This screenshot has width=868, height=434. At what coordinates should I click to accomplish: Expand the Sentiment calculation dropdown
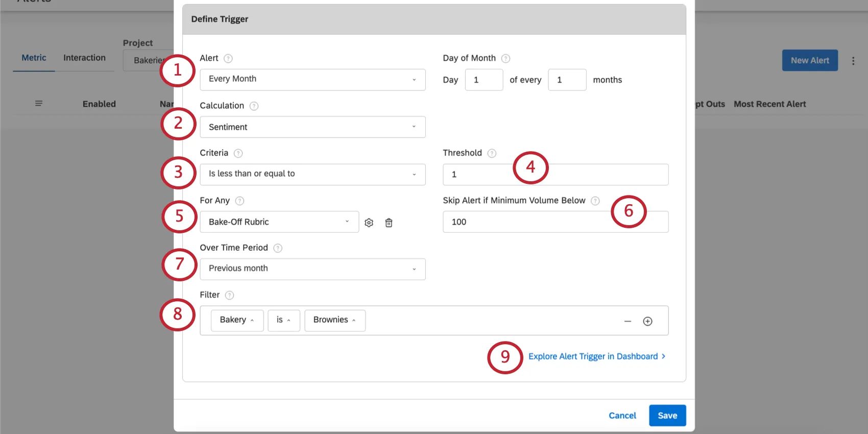[312, 127]
